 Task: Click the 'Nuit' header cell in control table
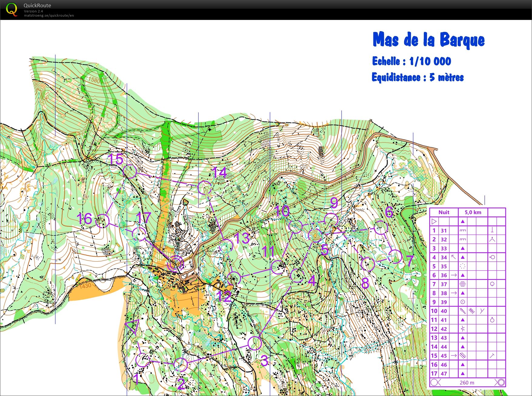[x=444, y=212]
